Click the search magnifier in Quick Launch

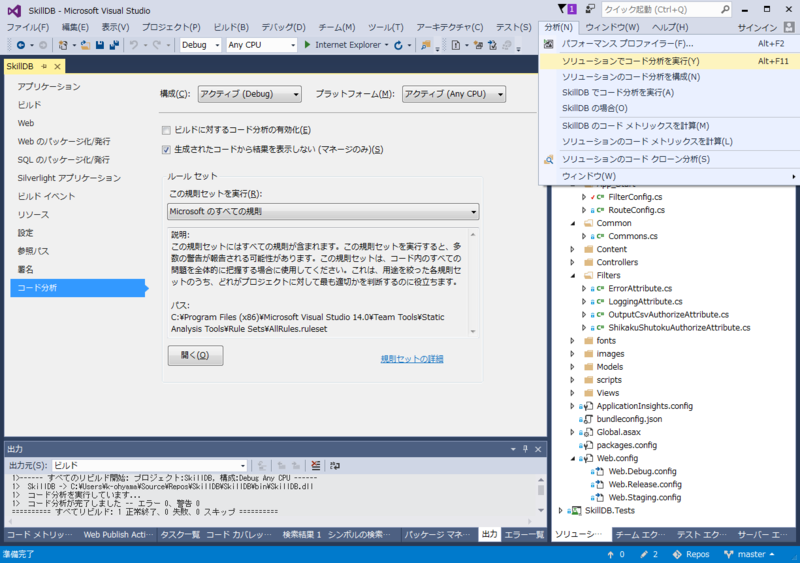click(x=725, y=9)
